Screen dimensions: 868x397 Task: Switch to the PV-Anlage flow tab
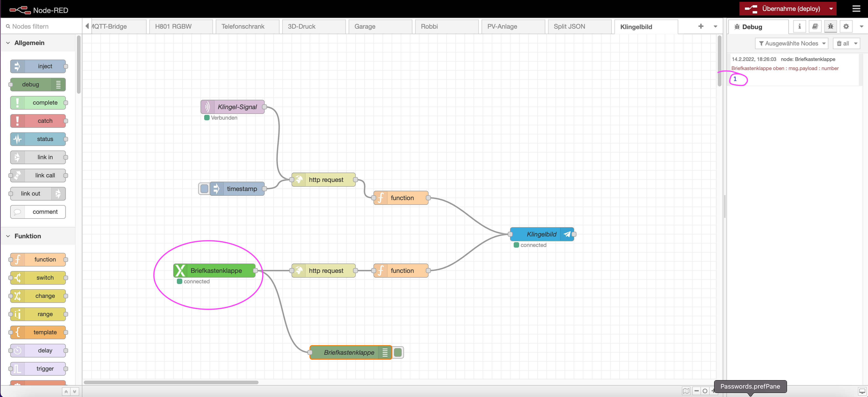(502, 26)
